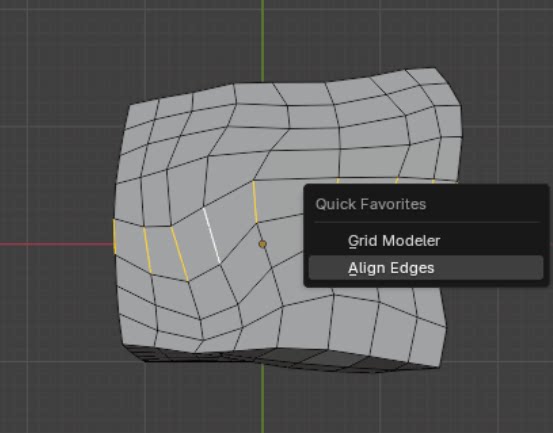Open Grid Modeler from Quick Favorites menu

426,241
